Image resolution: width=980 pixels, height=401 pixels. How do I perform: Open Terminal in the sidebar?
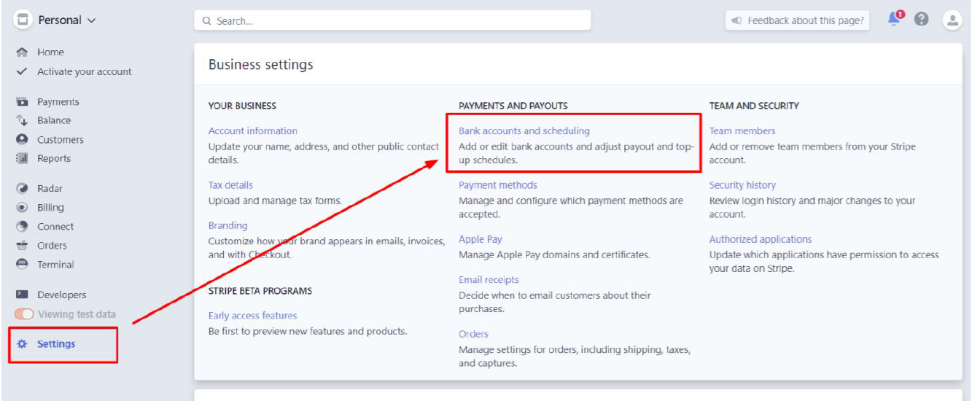(55, 265)
